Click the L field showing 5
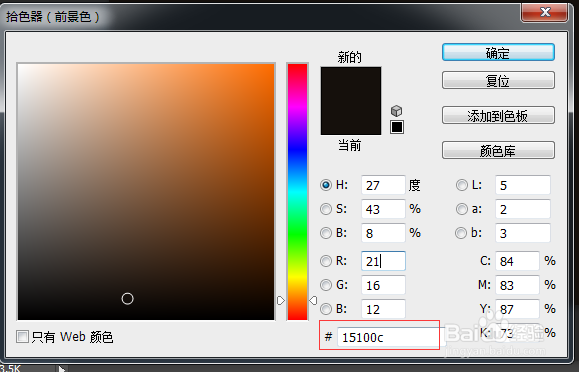 coord(523,185)
